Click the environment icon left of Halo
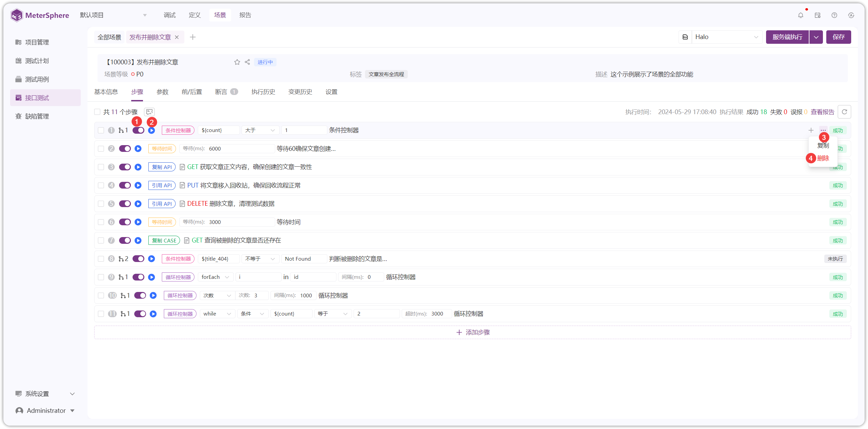Viewport: 868px width, 429px height. coord(685,37)
